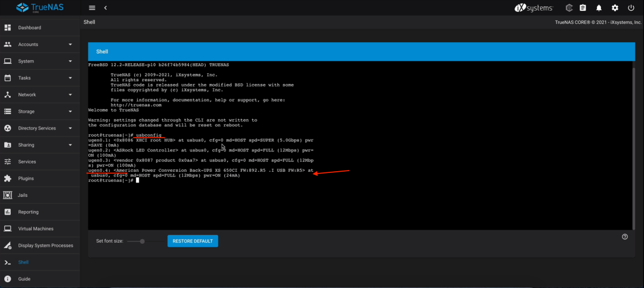The image size is (644, 288).
Task: Expand the Directory Services menu arrow
Action: (70, 128)
